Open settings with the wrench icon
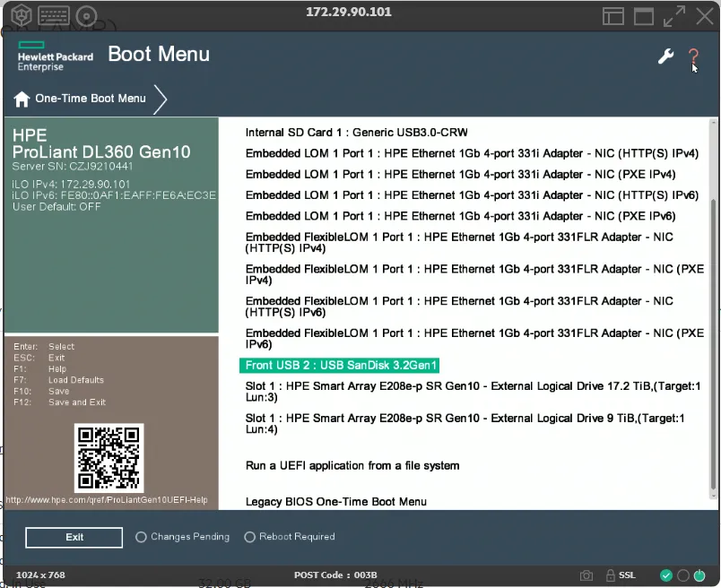The width and height of the screenshot is (721, 588). pos(665,56)
